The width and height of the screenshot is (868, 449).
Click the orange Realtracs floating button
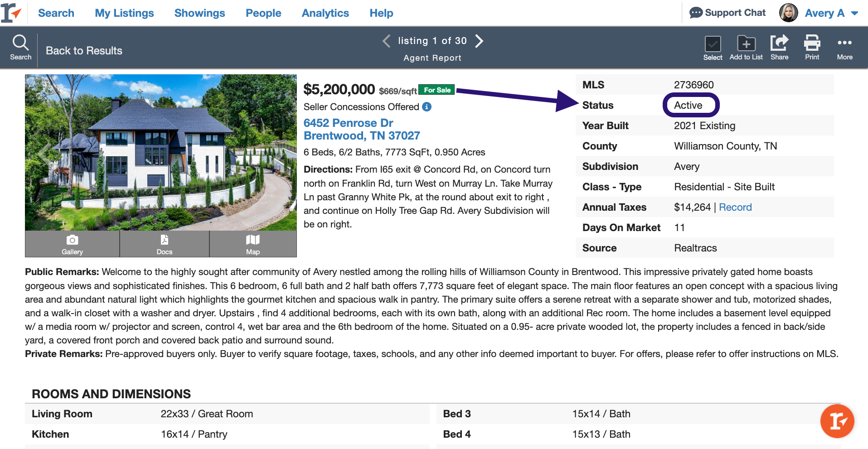point(837,421)
